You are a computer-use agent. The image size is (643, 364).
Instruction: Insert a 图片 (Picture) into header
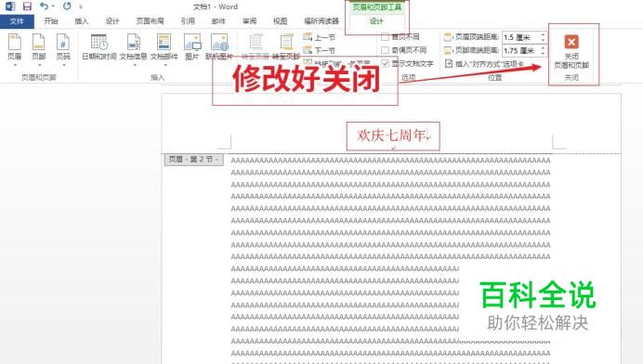click(x=192, y=47)
